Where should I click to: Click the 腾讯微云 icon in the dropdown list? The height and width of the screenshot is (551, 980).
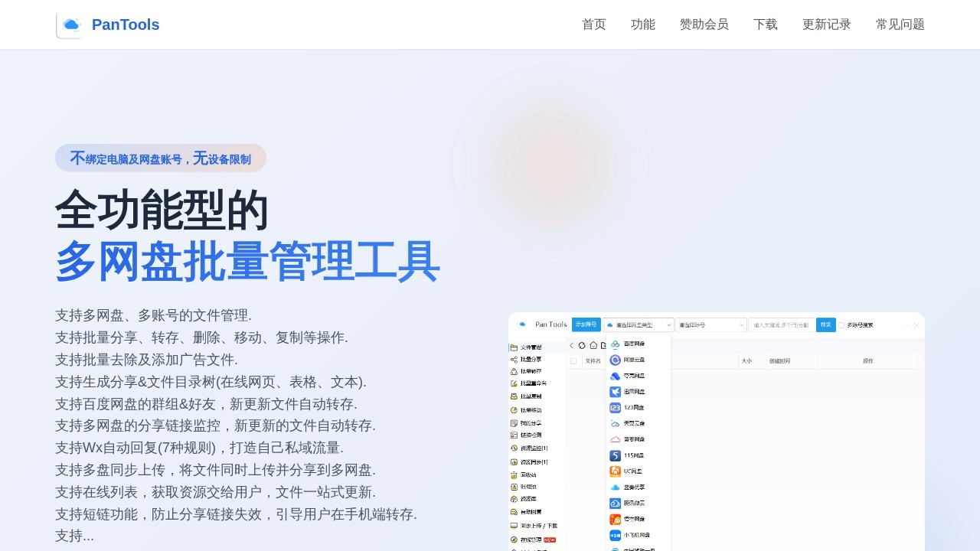[615, 504]
